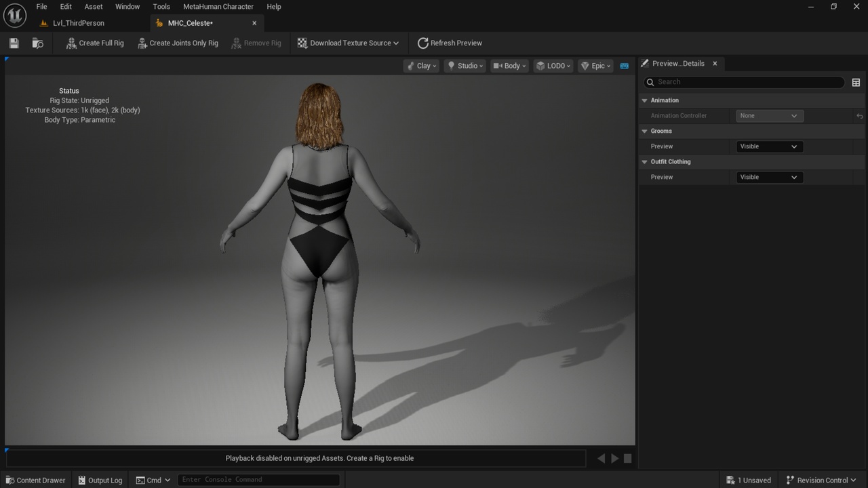The width and height of the screenshot is (868, 488).
Task: Restore down the editor window
Action: pyautogui.click(x=833, y=7)
